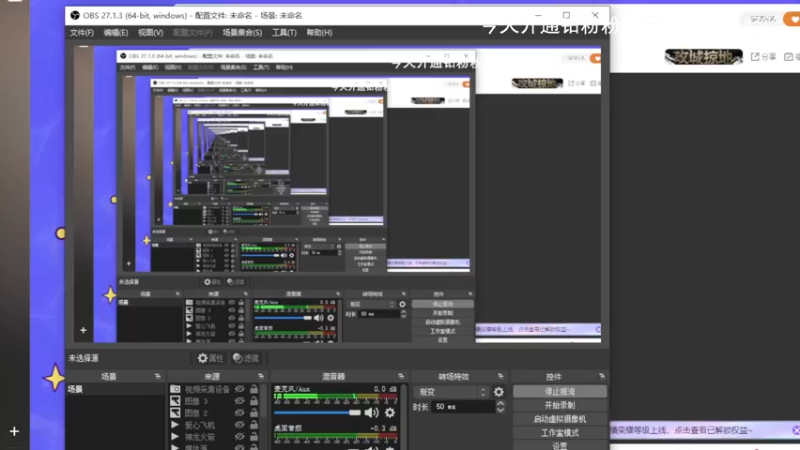Click the 桌面音频 audio level meter
800x450 pixels.
tap(335, 436)
